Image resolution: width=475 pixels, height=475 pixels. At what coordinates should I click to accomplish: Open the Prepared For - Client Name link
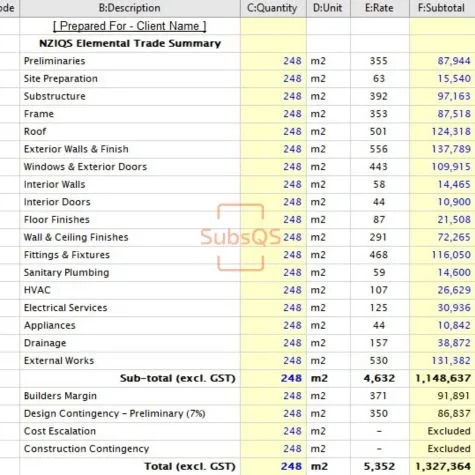tap(130, 26)
